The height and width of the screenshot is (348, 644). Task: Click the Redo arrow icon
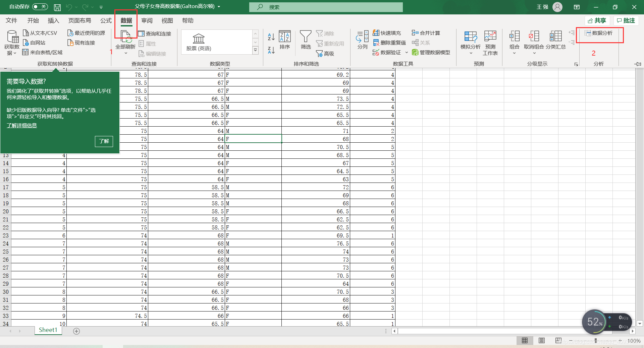pyautogui.click(x=85, y=7)
